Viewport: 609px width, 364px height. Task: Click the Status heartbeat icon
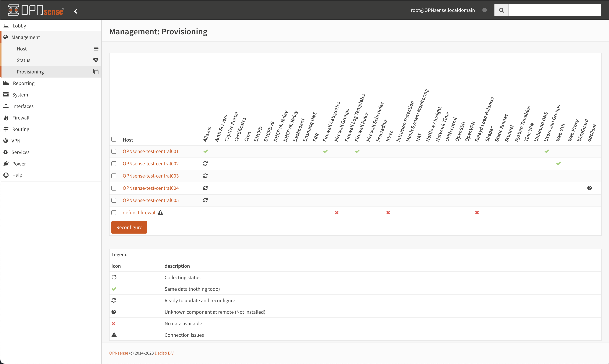click(96, 60)
